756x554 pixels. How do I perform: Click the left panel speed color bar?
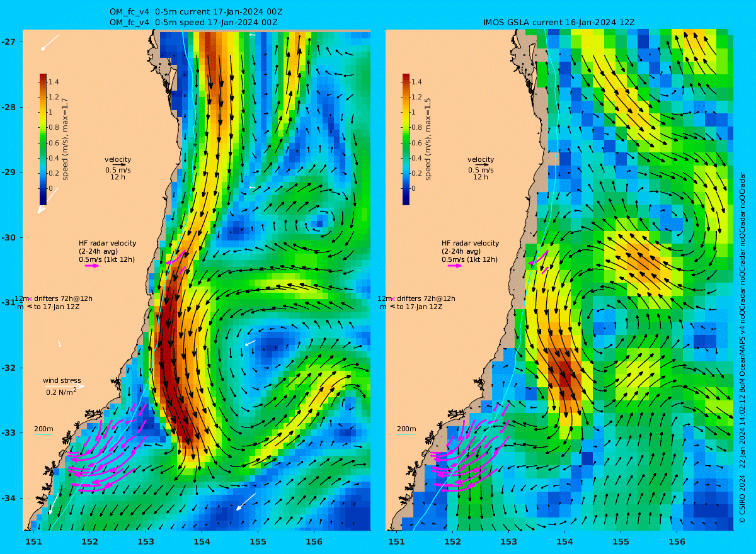coord(43,139)
